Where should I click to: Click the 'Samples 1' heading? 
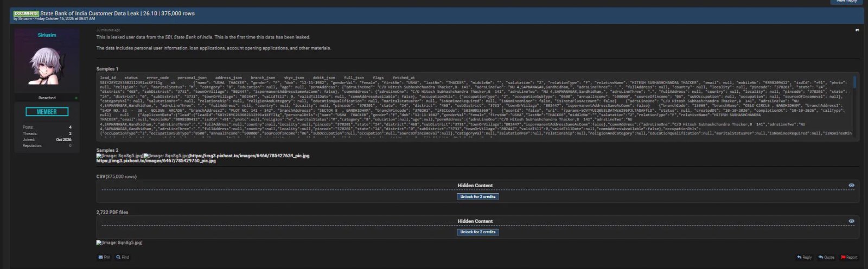[107, 69]
